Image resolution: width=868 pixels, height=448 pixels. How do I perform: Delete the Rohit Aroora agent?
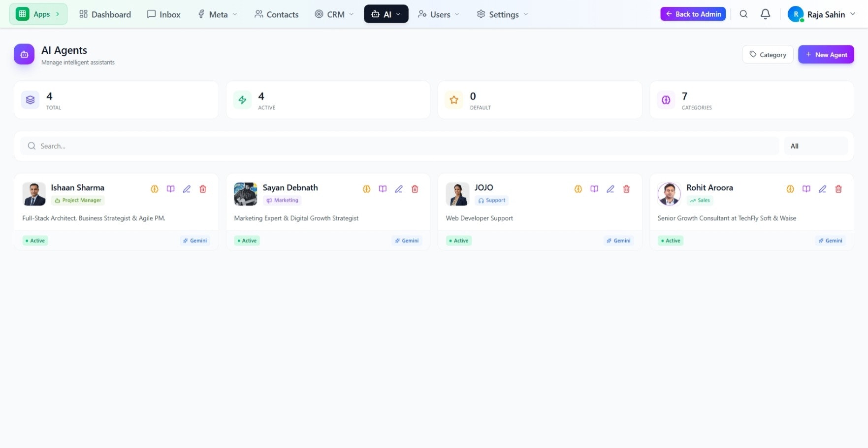(838, 189)
